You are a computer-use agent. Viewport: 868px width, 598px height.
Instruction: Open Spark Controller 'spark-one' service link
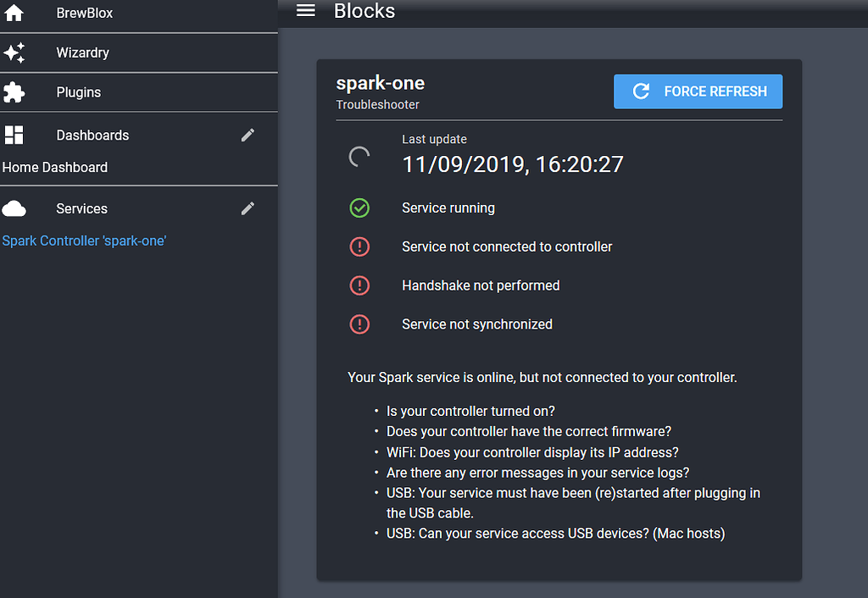tap(84, 241)
